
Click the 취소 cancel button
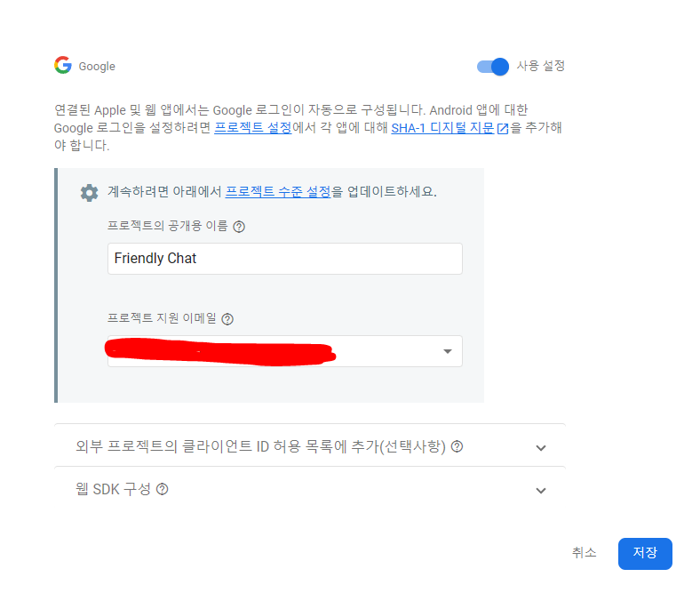pos(584,553)
